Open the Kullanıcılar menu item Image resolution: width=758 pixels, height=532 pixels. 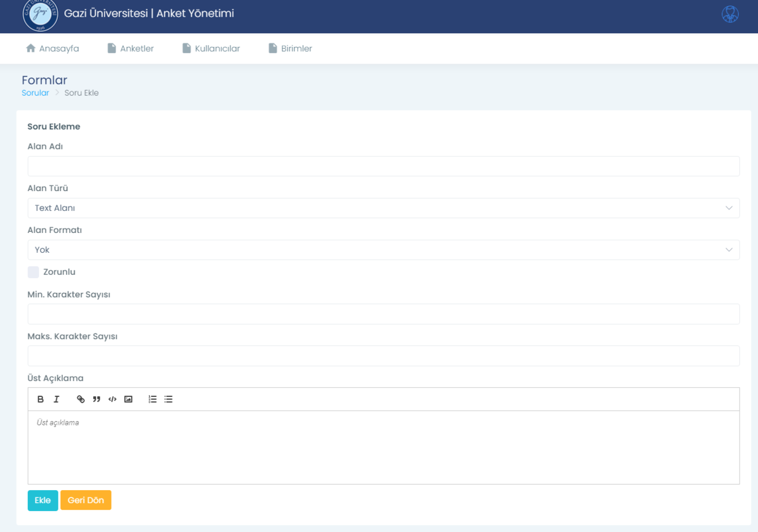211,49
